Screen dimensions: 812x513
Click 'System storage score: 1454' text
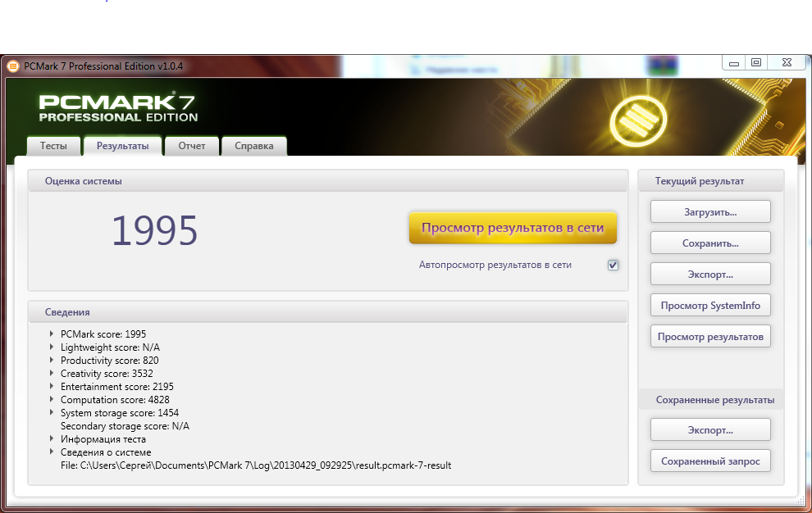(x=120, y=413)
